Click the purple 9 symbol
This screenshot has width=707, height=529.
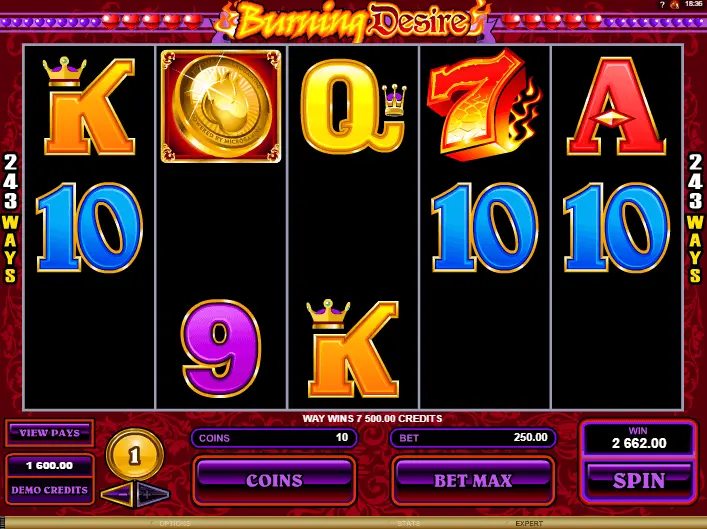click(x=221, y=348)
